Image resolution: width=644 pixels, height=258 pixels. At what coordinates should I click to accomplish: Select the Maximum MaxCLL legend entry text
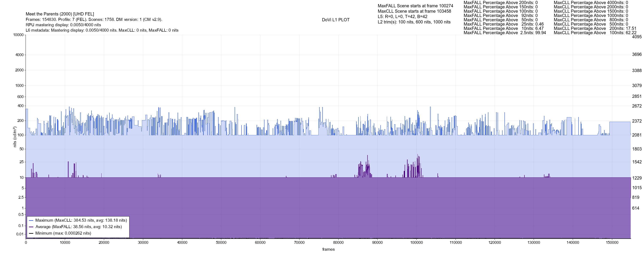(x=81, y=220)
